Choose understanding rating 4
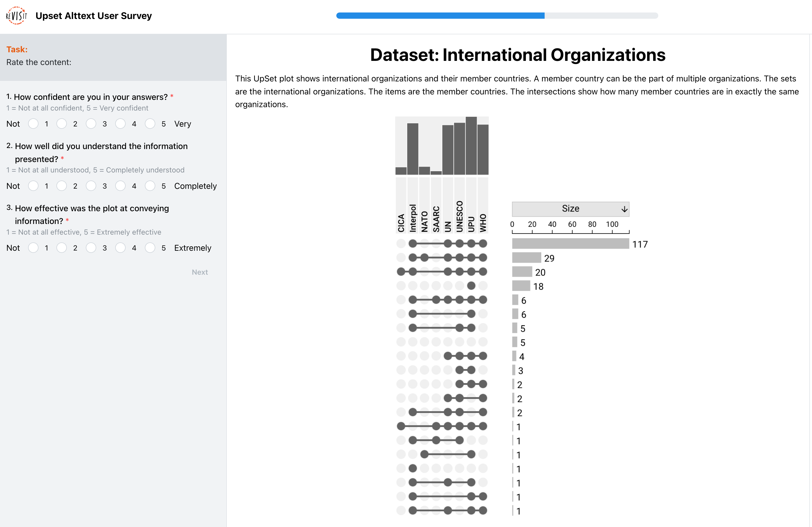 (x=120, y=186)
